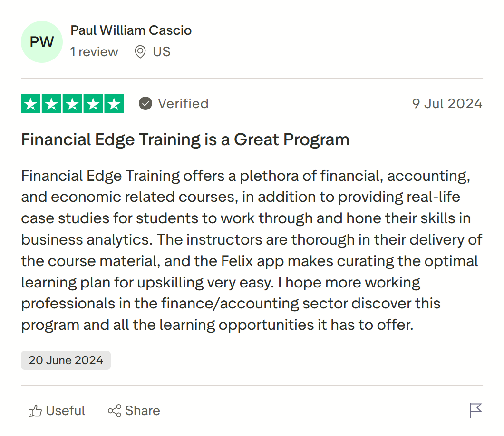This screenshot has width=504, height=436.
Task: Select the US country label
Action: pyautogui.click(x=162, y=51)
